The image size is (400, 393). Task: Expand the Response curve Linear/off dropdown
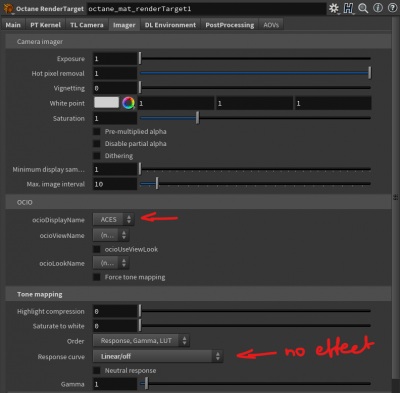[x=158, y=356]
